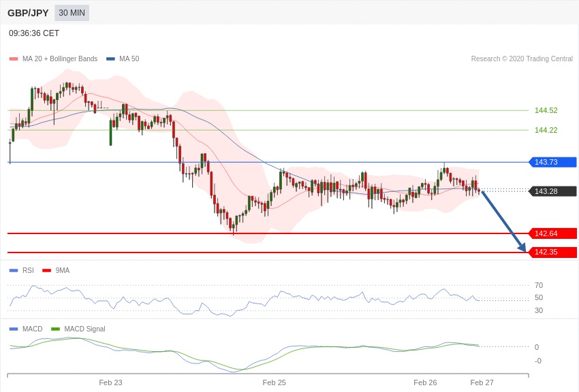Image resolution: width=579 pixels, height=392 pixels.
Task: Click the black 143.28 current price tag
Action: pos(553,191)
